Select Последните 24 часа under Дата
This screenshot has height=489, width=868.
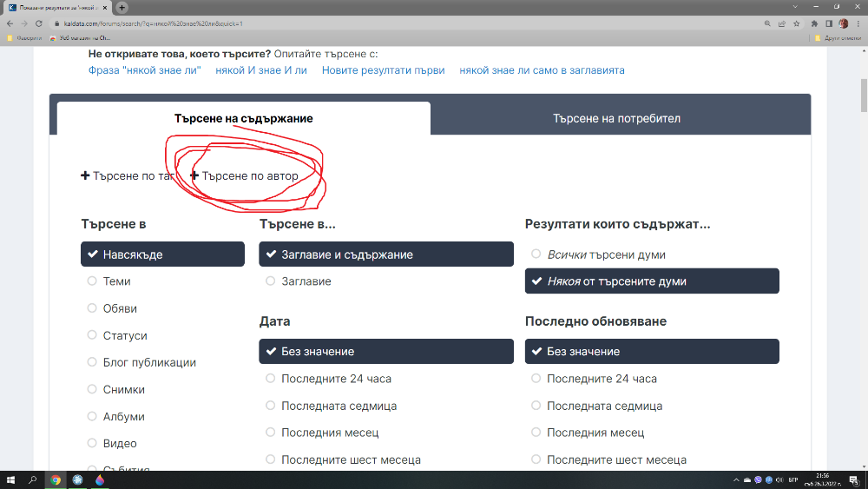click(328, 379)
